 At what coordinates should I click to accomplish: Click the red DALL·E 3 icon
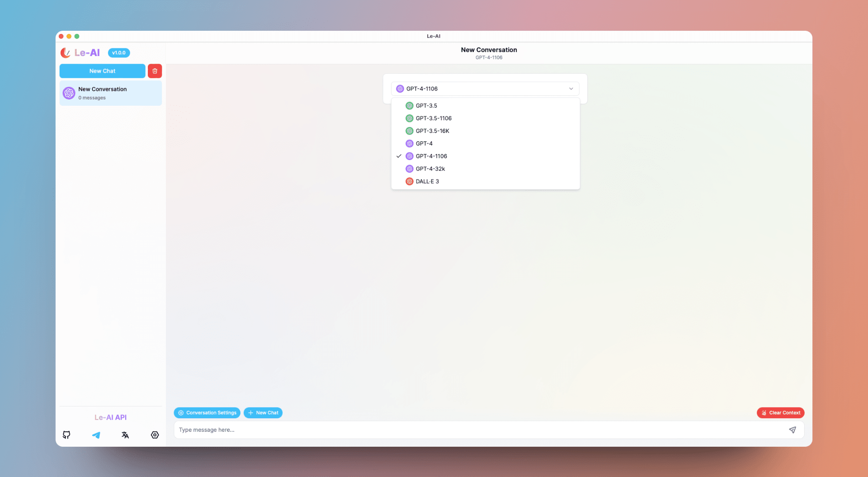coord(410,182)
